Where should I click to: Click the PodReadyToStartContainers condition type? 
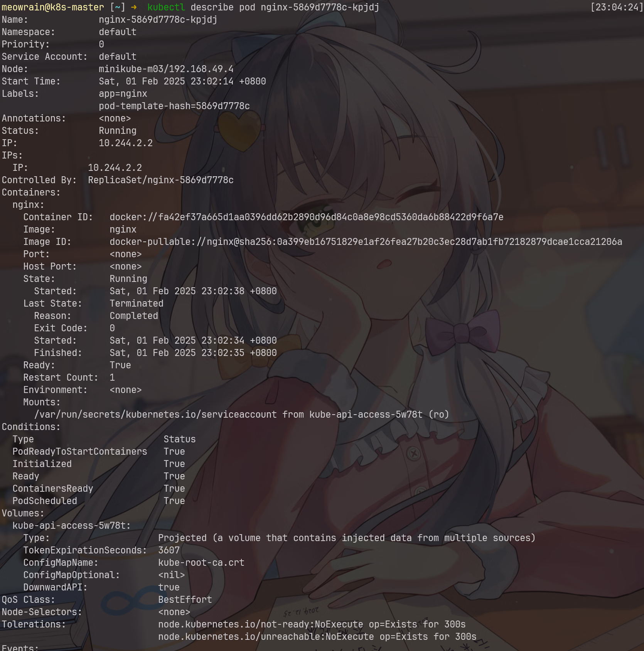(79, 452)
